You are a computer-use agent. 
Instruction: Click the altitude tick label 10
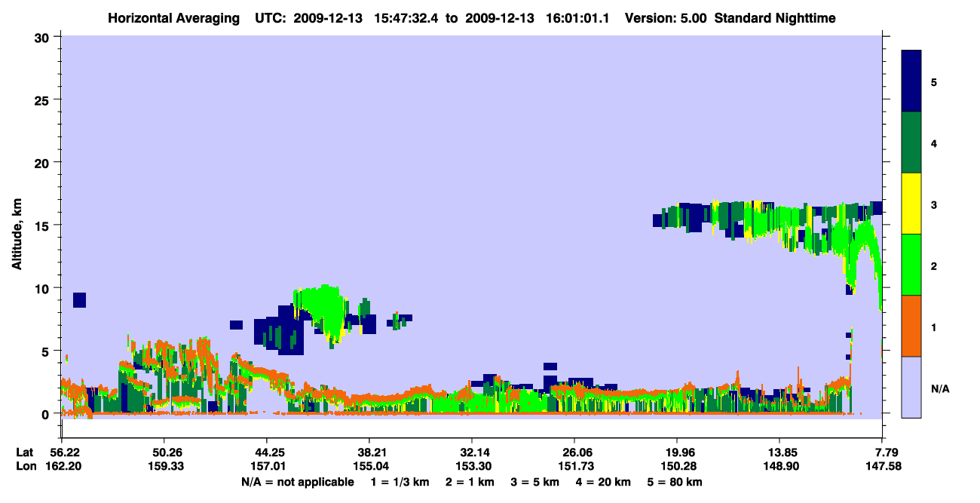click(44, 288)
